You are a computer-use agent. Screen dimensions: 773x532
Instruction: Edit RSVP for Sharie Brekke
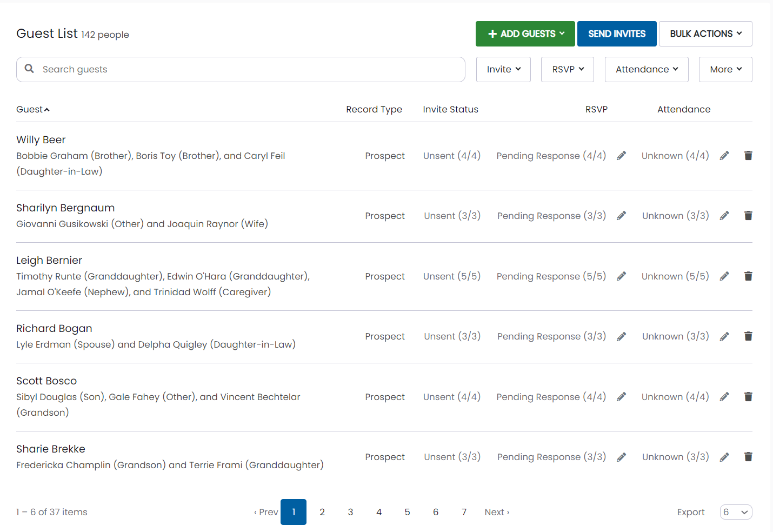(622, 457)
